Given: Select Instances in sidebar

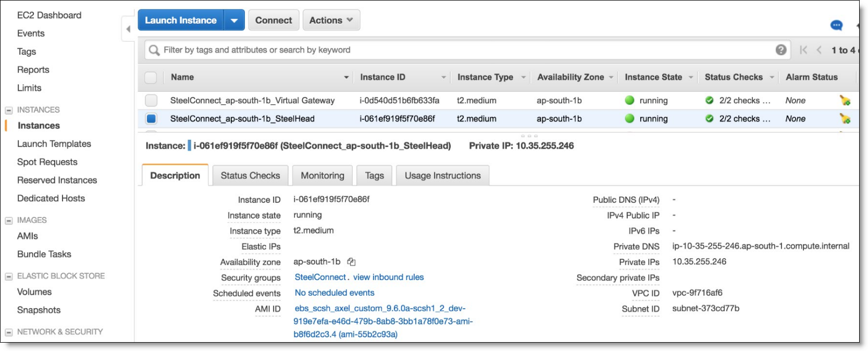Looking at the screenshot, I should (39, 126).
